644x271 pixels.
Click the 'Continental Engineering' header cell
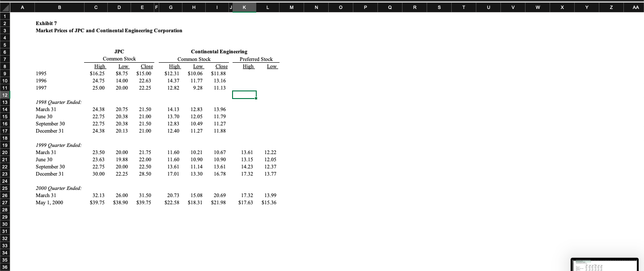point(219,52)
